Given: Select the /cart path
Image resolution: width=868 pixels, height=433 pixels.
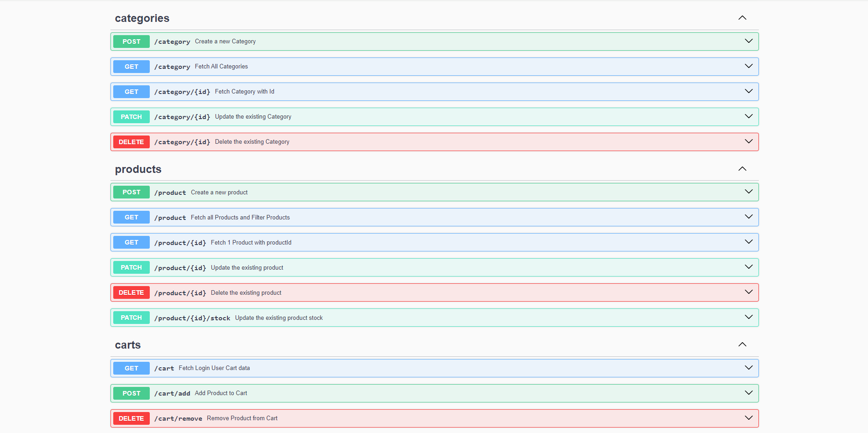Looking at the screenshot, I should click(164, 368).
